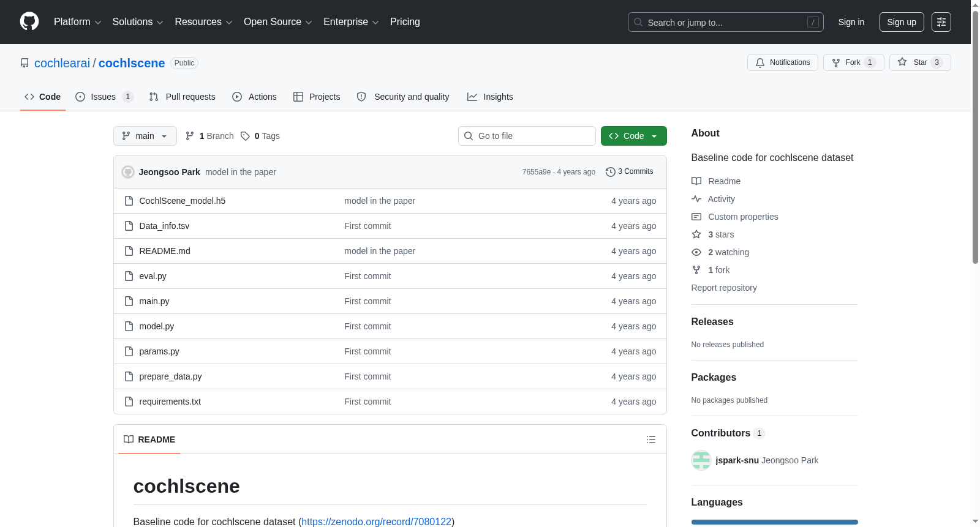Screen dimensions: 980x527
Task: Open the prepare_data.py file
Action: tap(170, 376)
